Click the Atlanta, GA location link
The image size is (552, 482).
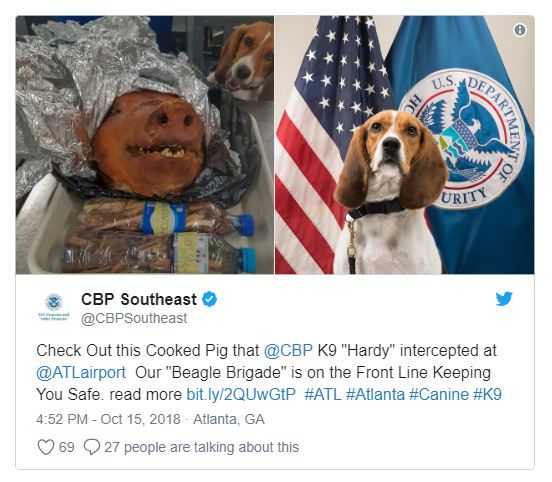click(229, 419)
